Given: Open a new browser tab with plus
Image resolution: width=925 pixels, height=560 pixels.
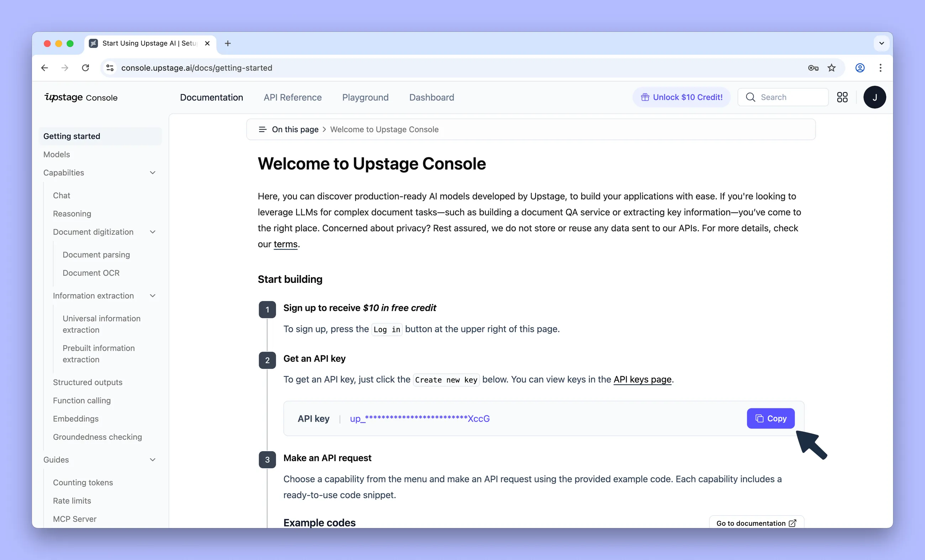Looking at the screenshot, I should point(227,43).
